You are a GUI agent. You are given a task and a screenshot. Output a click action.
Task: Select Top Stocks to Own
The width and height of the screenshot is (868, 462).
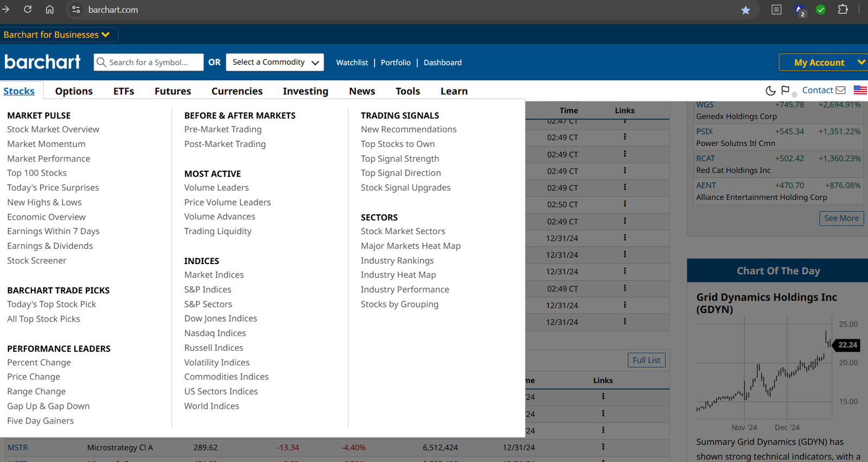pyautogui.click(x=398, y=144)
